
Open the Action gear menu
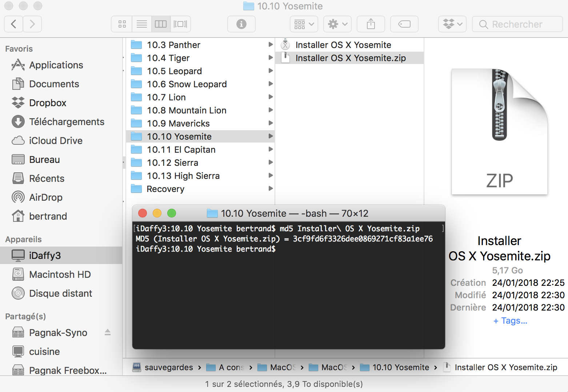(x=337, y=24)
